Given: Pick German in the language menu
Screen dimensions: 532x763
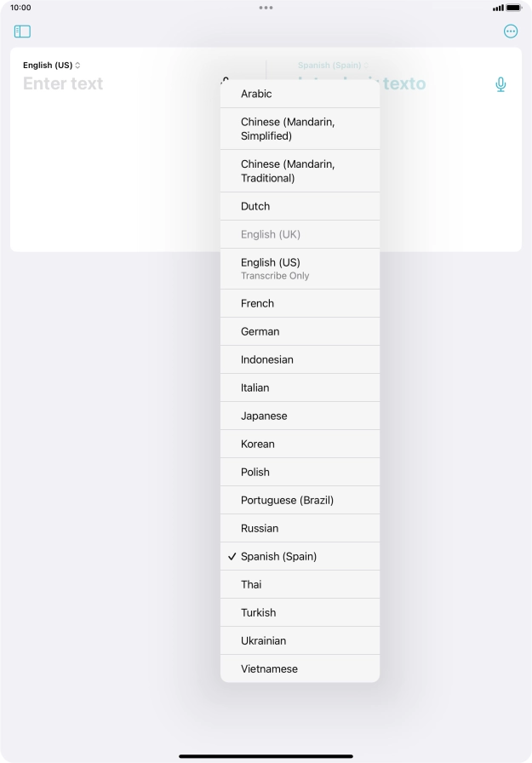Looking at the screenshot, I should point(300,331).
